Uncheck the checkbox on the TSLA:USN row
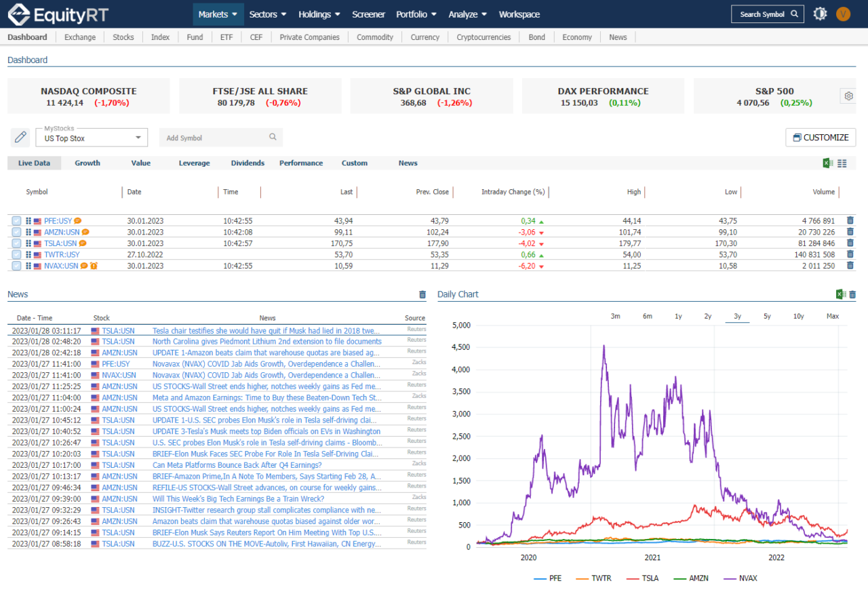Image resolution: width=868 pixels, height=594 pixels. click(x=16, y=243)
